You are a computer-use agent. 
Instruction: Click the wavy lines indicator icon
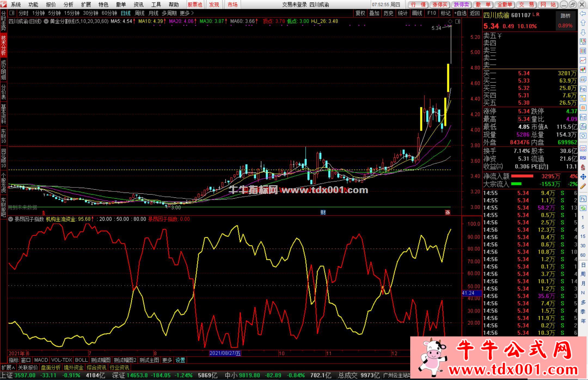coord(583,148)
